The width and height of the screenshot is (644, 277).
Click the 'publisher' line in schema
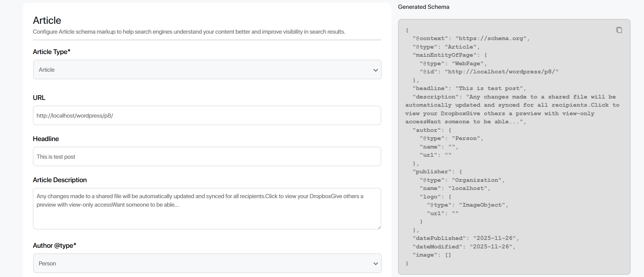click(437, 172)
